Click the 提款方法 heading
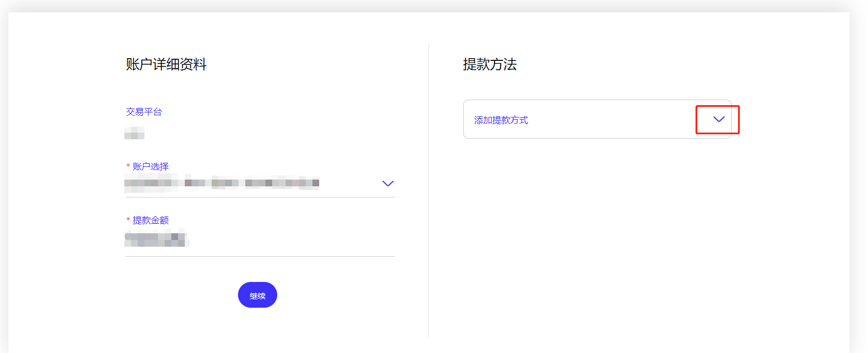The image size is (868, 353). coord(489,65)
